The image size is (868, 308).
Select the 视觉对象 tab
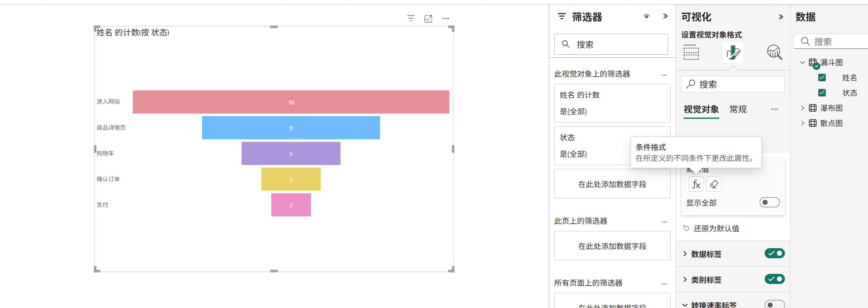tap(701, 110)
